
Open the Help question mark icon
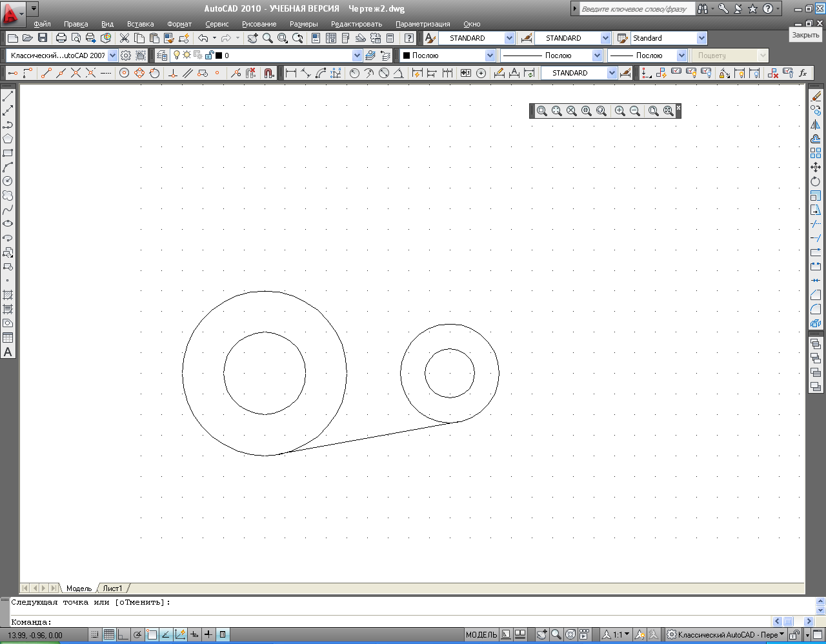[x=409, y=38]
